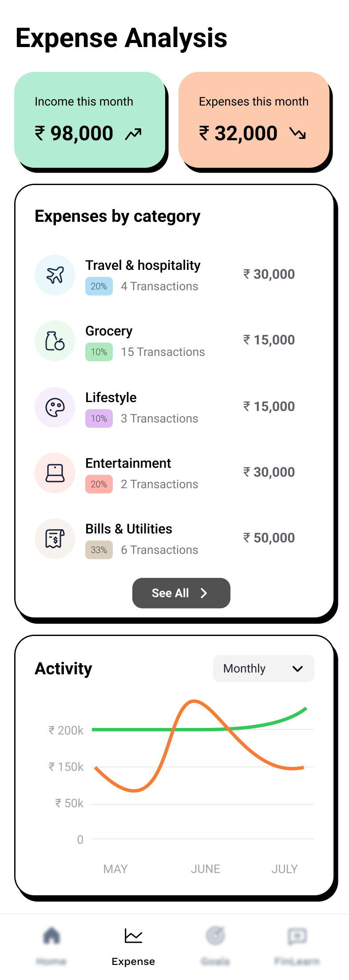Tap the blue 20% badge under Travel

click(x=99, y=286)
